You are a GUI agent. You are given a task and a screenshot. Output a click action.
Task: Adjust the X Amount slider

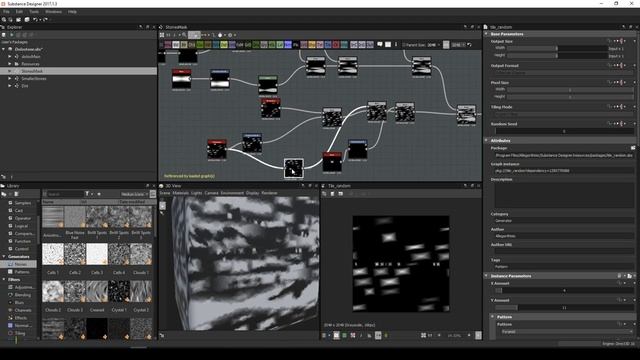pyautogui.click(x=564, y=291)
